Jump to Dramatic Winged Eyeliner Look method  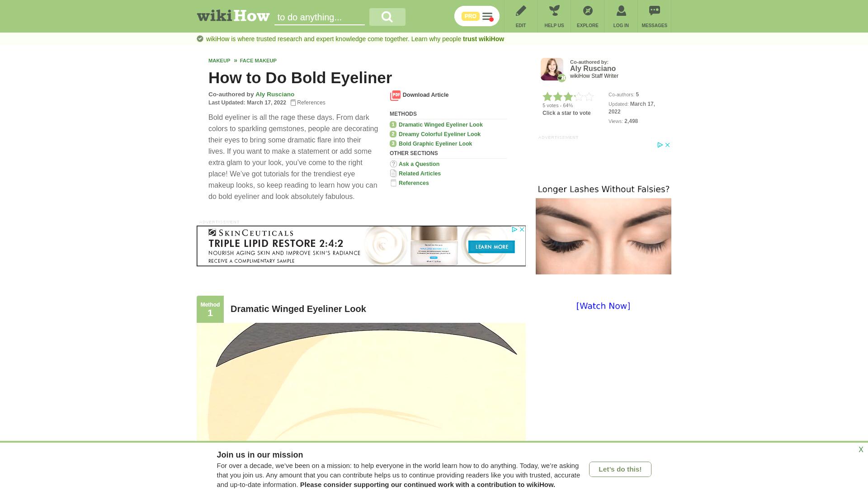[x=440, y=125]
